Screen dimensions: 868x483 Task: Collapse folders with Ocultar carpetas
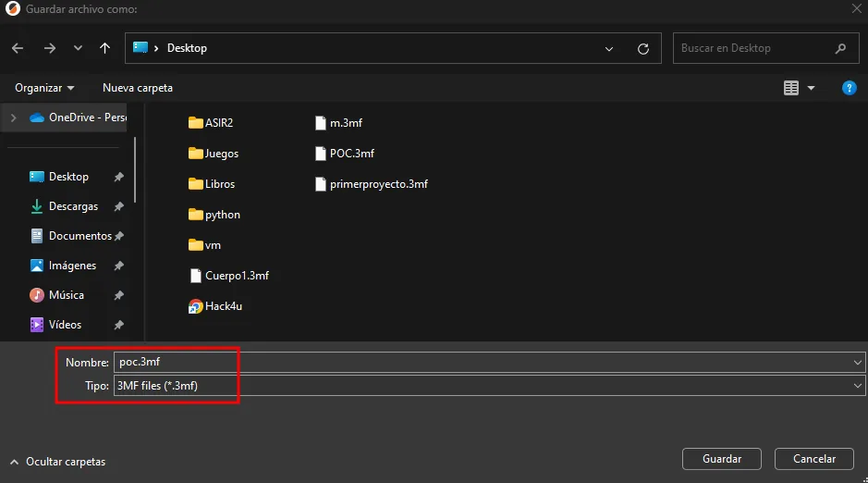57,462
